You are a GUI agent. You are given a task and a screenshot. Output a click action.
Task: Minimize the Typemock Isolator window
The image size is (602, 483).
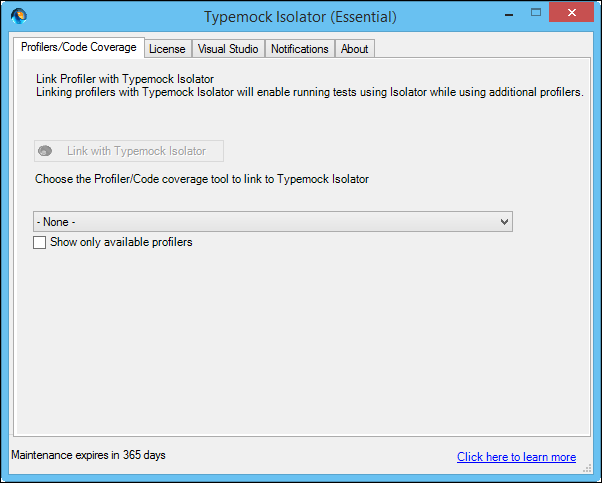[x=509, y=14]
